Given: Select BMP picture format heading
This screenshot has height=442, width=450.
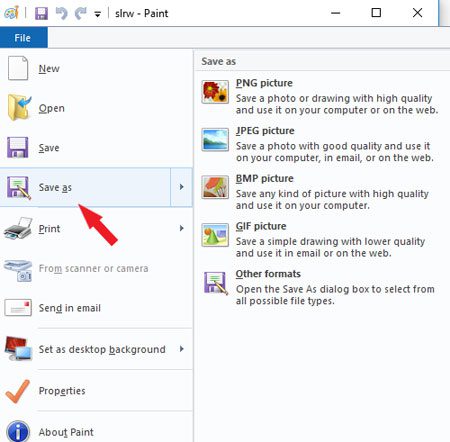Looking at the screenshot, I should (265, 178).
